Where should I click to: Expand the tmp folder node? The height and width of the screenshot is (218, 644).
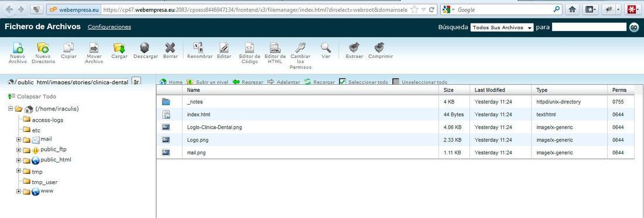point(19,171)
